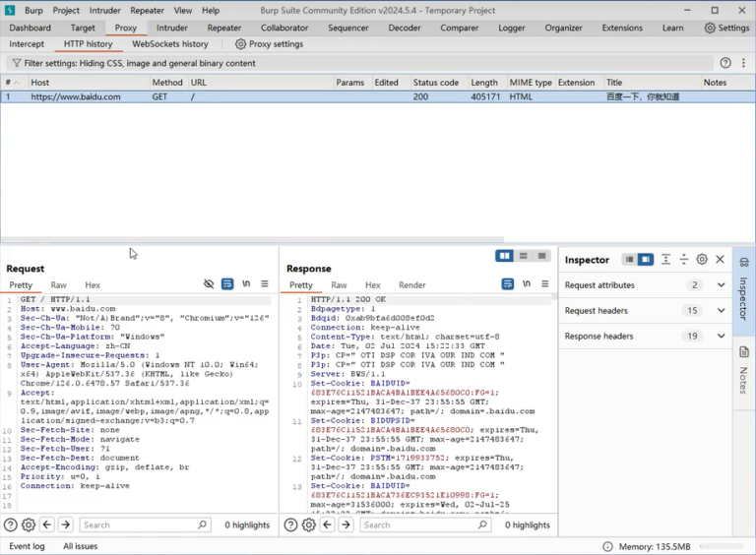Sort history by Status code column
This screenshot has width=756, height=555.
point(439,83)
